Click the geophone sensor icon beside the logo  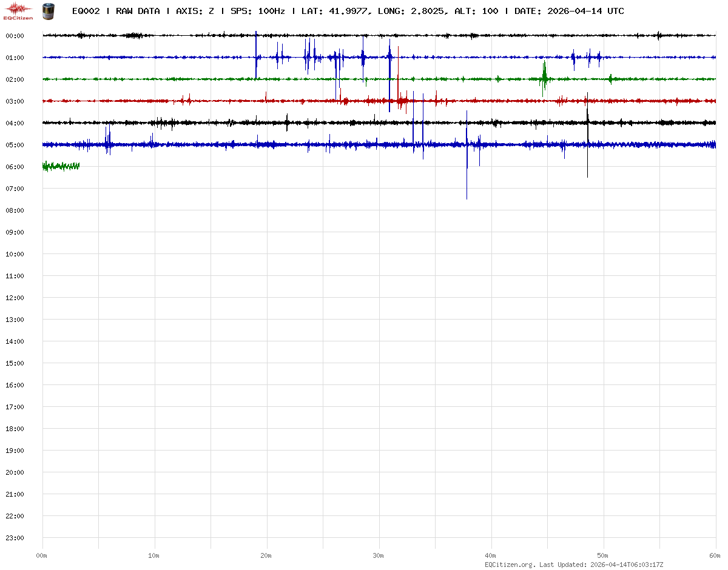tap(47, 10)
